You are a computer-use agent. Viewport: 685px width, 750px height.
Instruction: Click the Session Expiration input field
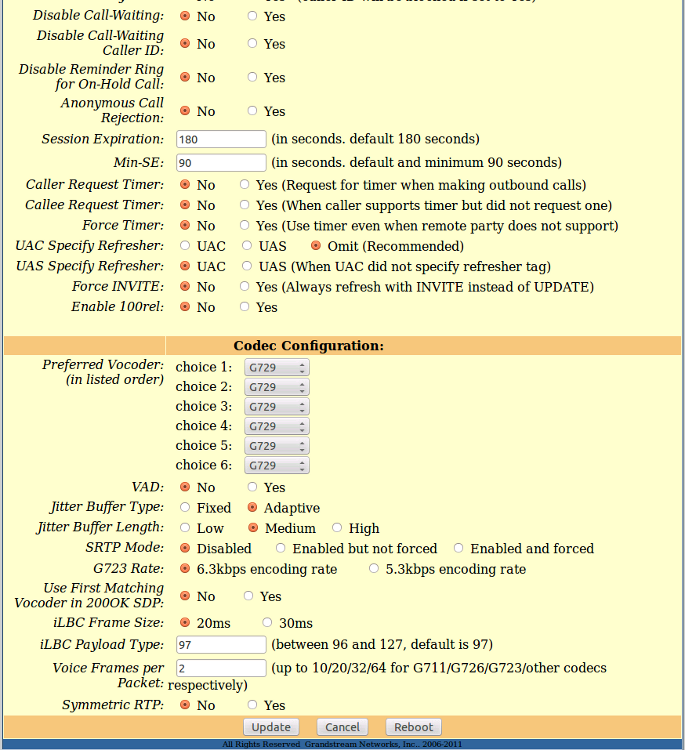[221, 139]
